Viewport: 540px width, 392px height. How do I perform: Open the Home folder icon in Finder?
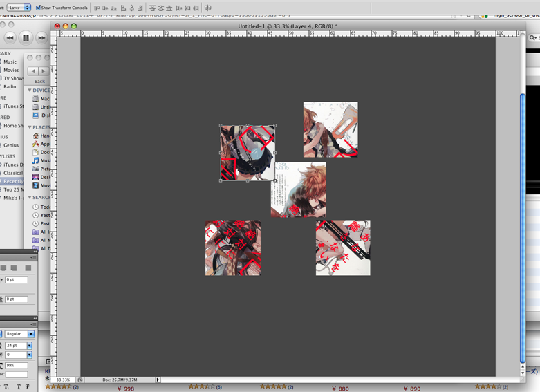[x=35, y=136]
